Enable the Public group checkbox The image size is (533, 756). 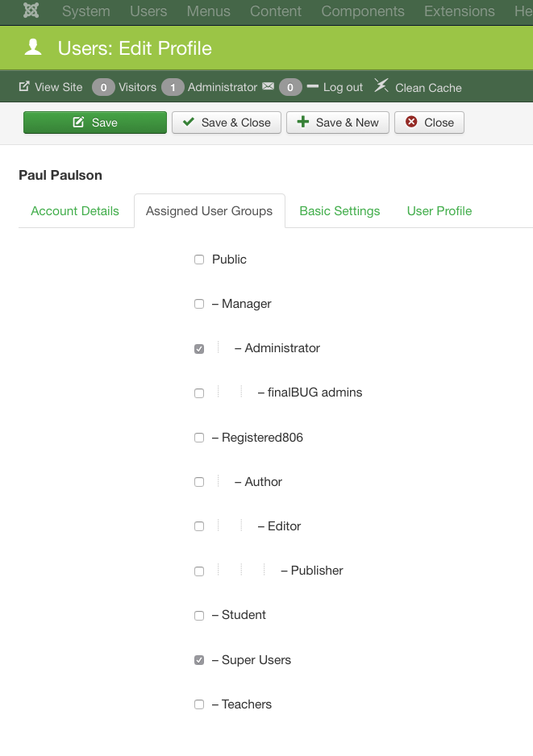pyautogui.click(x=199, y=260)
